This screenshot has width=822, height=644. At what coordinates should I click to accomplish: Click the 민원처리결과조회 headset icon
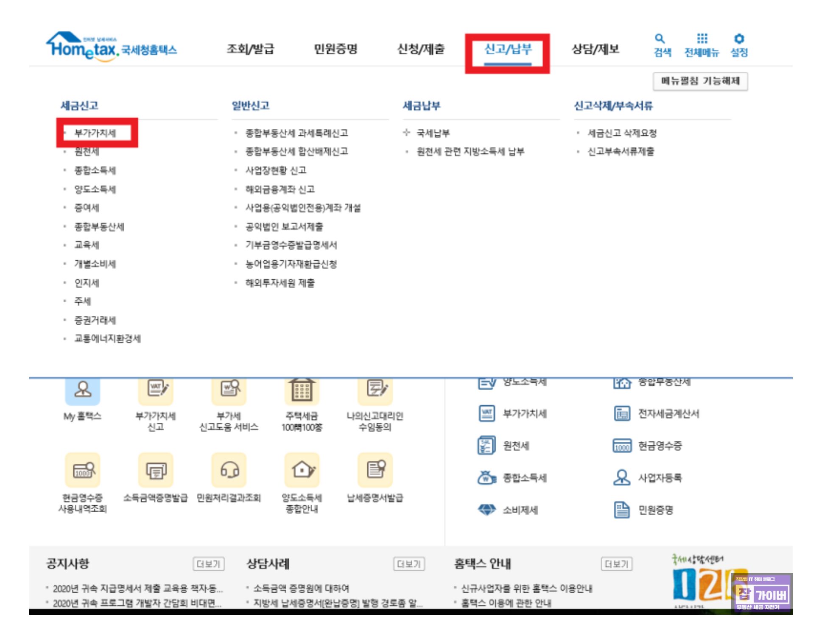(x=229, y=470)
